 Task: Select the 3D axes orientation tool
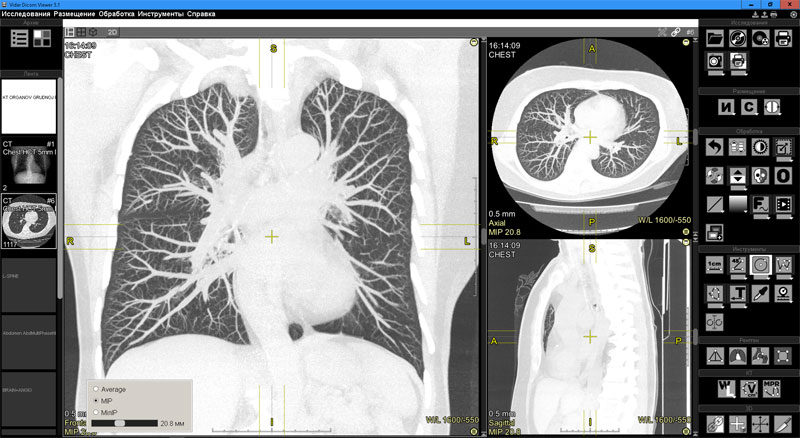[x=760, y=424]
